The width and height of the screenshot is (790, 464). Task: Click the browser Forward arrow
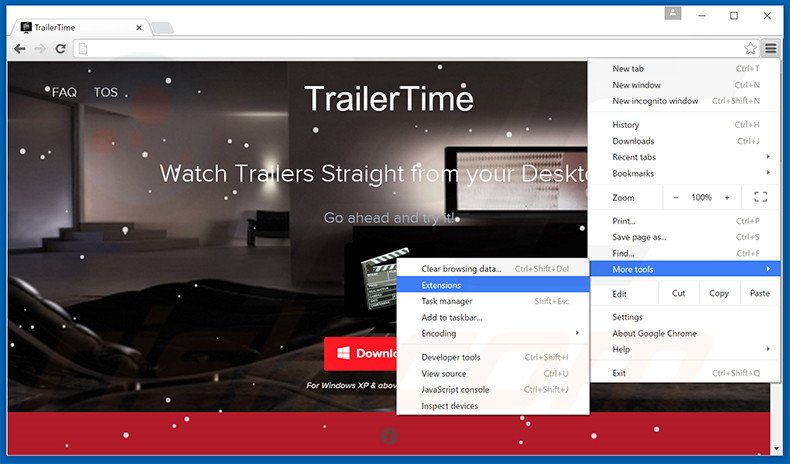coord(40,49)
